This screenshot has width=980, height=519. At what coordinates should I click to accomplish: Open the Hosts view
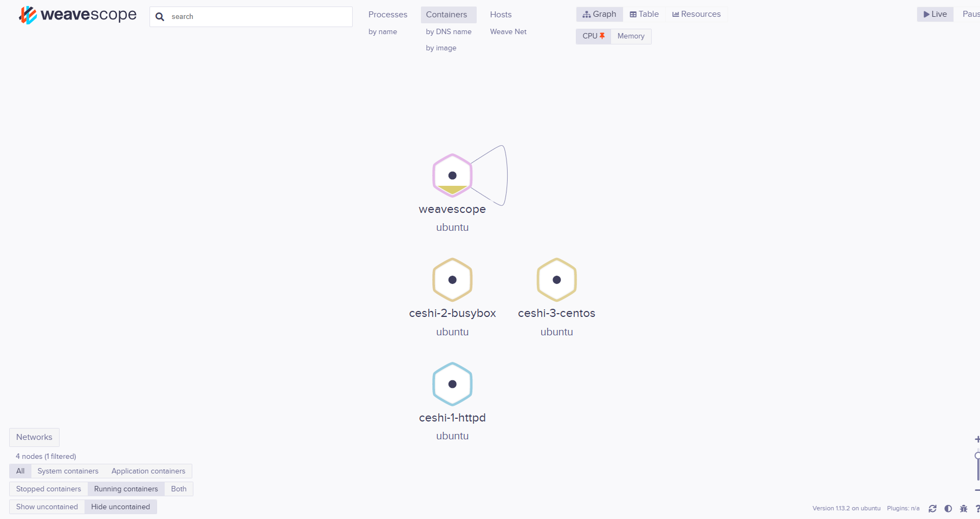click(501, 15)
